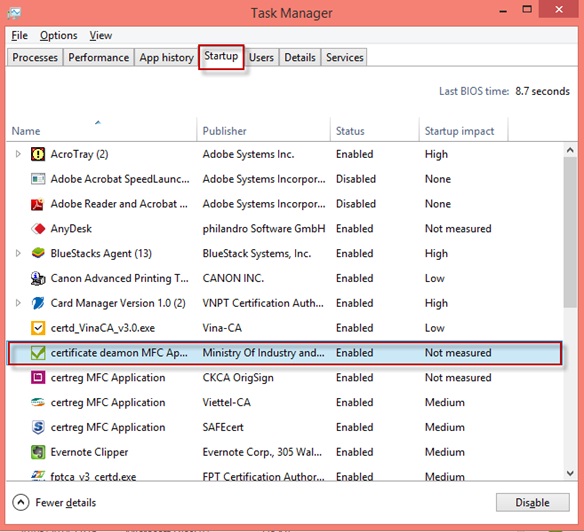Click the Adobe Reader red PDF icon
Viewport: 584px width, 532px height.
pos(38,204)
